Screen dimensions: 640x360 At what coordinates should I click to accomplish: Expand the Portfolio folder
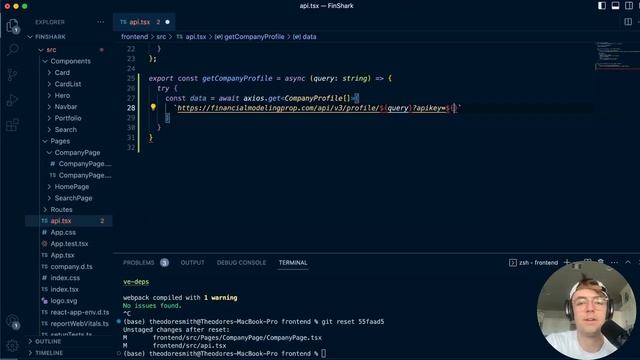[68, 118]
